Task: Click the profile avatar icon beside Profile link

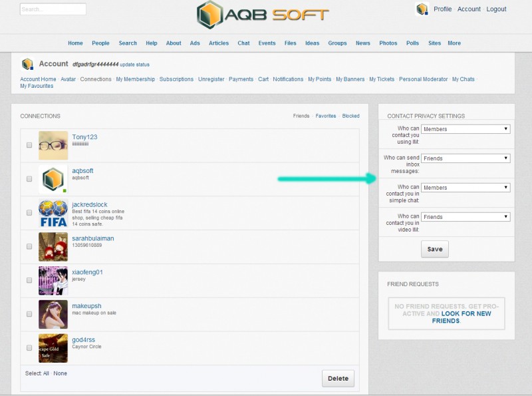Action: [422, 9]
